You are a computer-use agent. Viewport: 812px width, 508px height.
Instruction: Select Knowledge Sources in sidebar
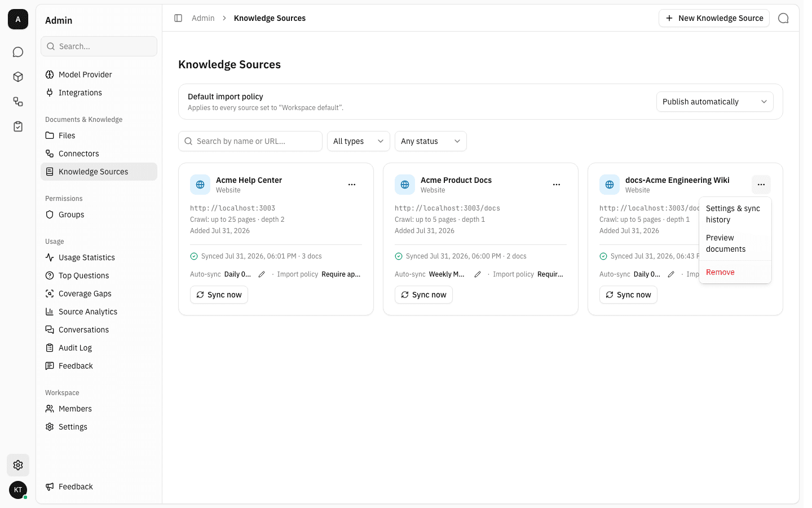tap(99, 172)
